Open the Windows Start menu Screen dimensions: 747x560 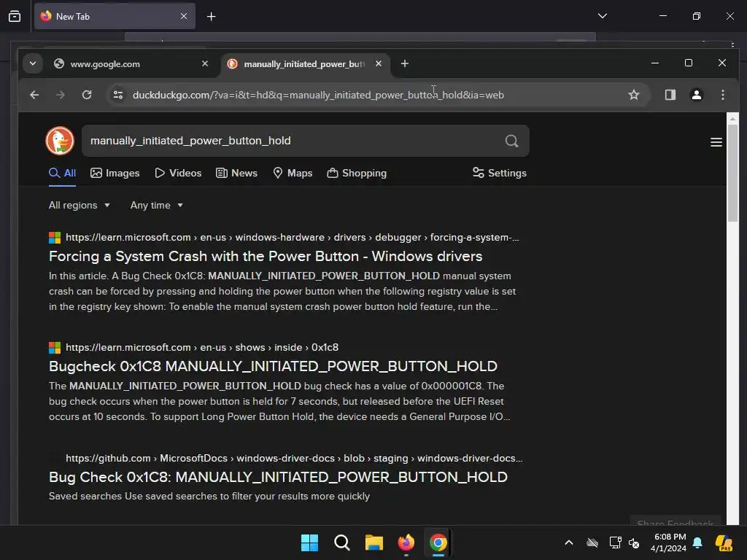coord(309,542)
